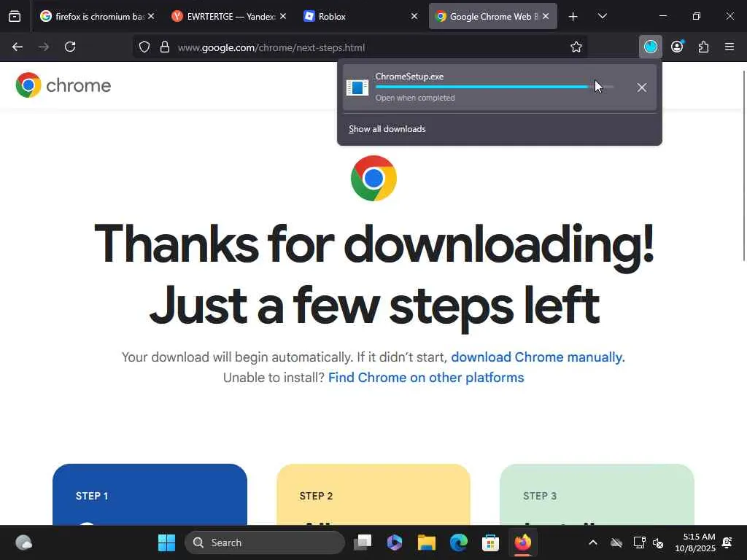Image resolution: width=747 pixels, height=560 pixels.
Task: Click the muted volume tray icon
Action: click(658, 542)
